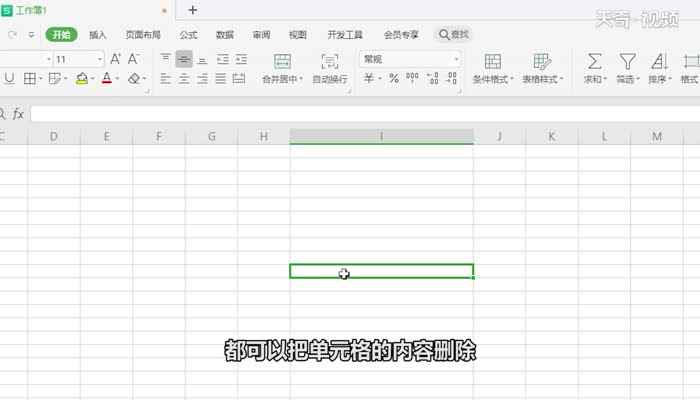Click the decrease decimal places icon
Viewport: 700px width, 400px height.
452,79
